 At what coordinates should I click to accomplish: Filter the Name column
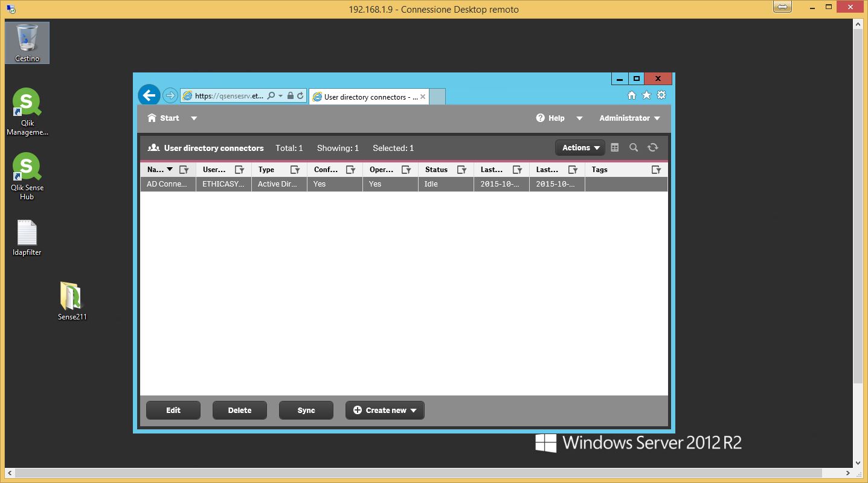coord(184,170)
